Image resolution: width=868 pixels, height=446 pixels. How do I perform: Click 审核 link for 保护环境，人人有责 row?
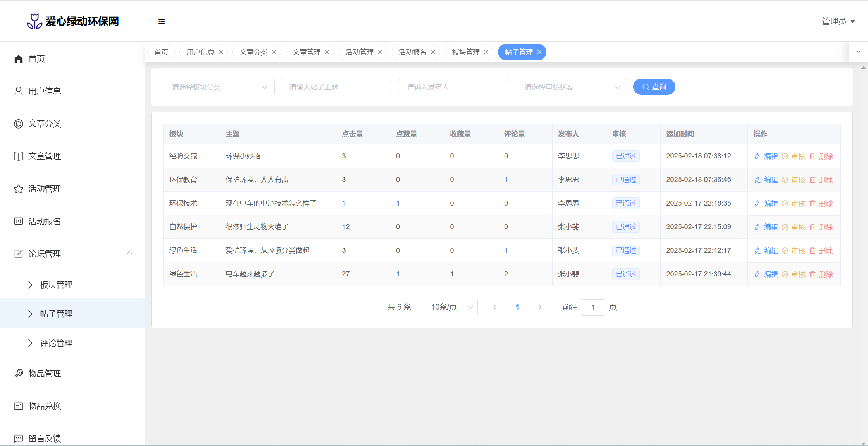(798, 180)
